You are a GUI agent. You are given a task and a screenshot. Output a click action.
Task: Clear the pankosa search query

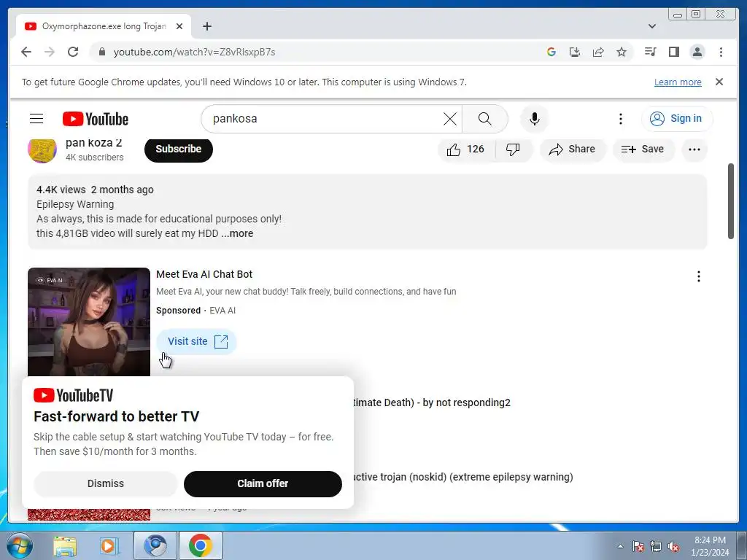(449, 119)
